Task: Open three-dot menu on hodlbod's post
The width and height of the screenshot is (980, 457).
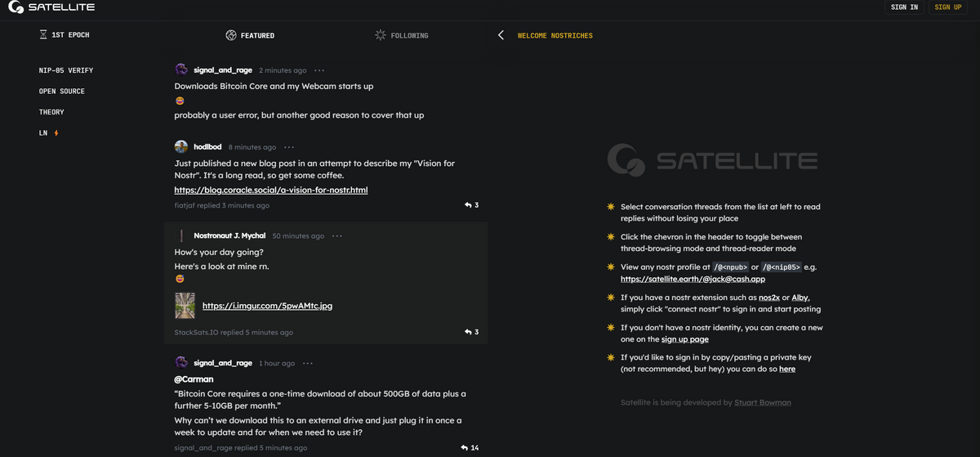Action: coord(289,147)
